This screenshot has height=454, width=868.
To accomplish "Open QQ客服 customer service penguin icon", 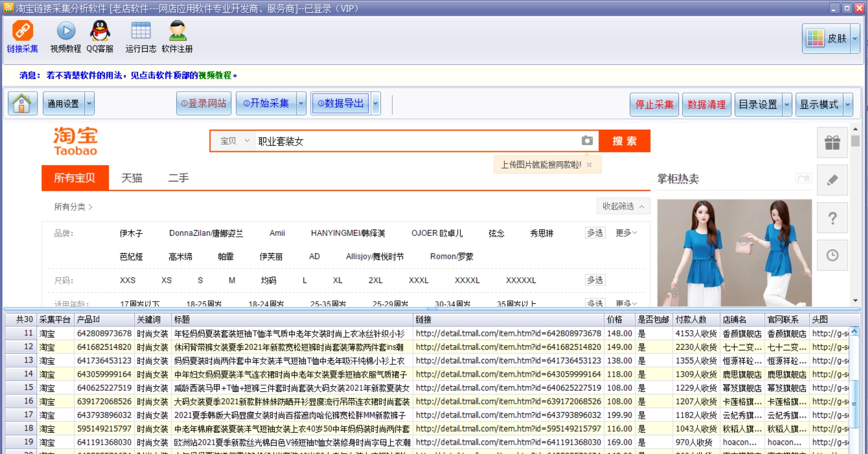I will click(100, 32).
